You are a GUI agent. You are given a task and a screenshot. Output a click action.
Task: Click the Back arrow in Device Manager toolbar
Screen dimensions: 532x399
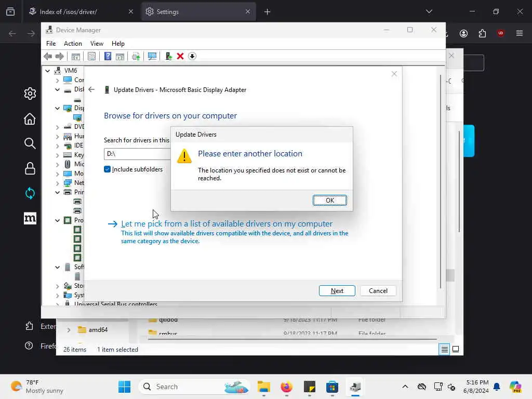[x=48, y=56]
